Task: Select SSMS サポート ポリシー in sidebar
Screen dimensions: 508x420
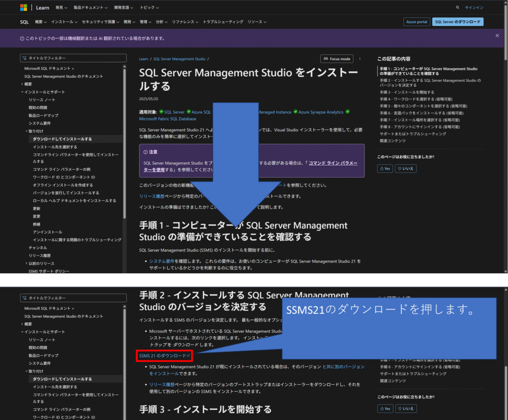Action: coord(49,271)
